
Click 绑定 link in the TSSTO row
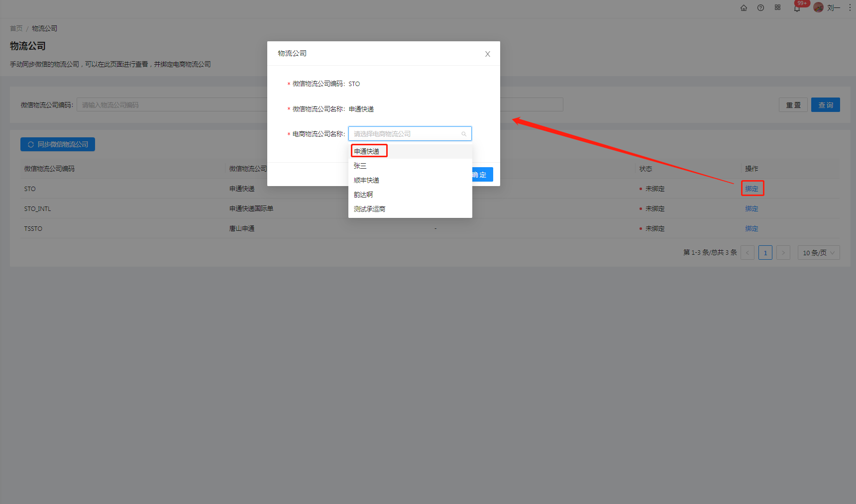pos(751,228)
